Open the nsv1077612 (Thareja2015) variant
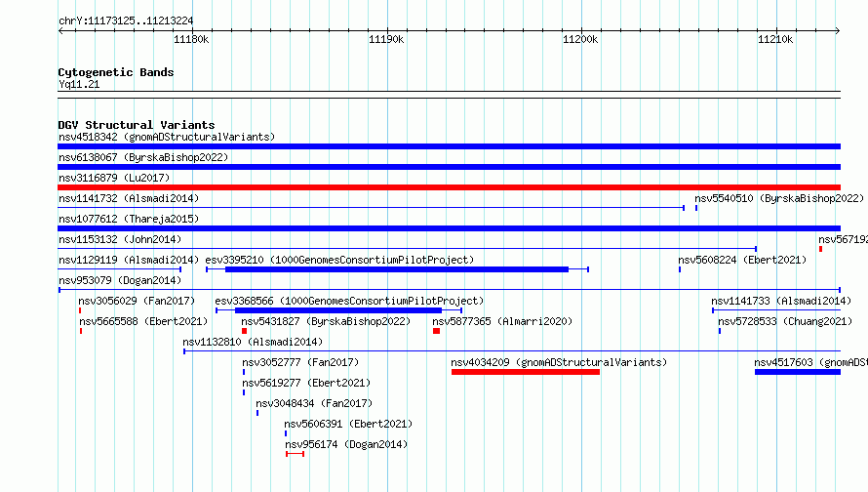This screenshot has height=492, width=868. (x=129, y=219)
